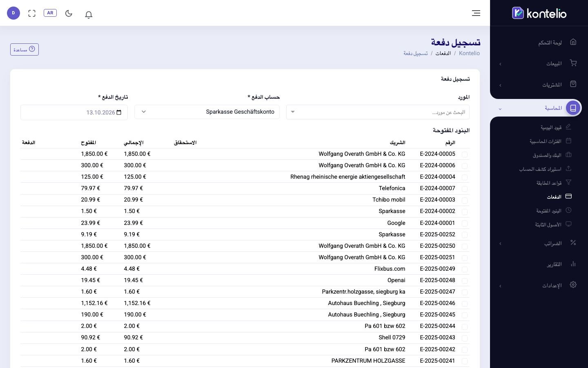Collapse sidebar with hamburger icon
The width and height of the screenshot is (588, 368).
pos(476,13)
